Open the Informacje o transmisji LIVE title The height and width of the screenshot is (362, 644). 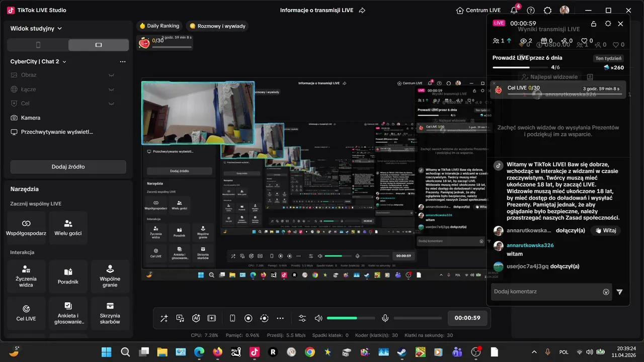(316, 10)
